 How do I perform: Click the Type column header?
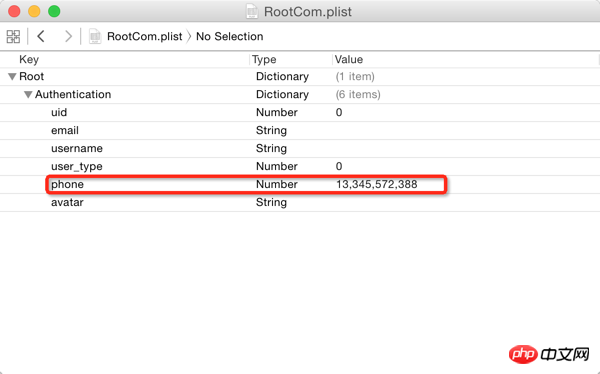point(264,59)
